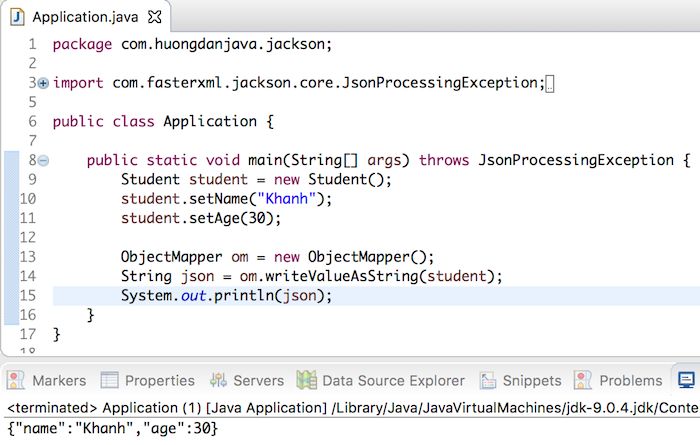The width and height of the screenshot is (700, 445).
Task: Open the Data Source Explorer tab
Action: pos(380,380)
